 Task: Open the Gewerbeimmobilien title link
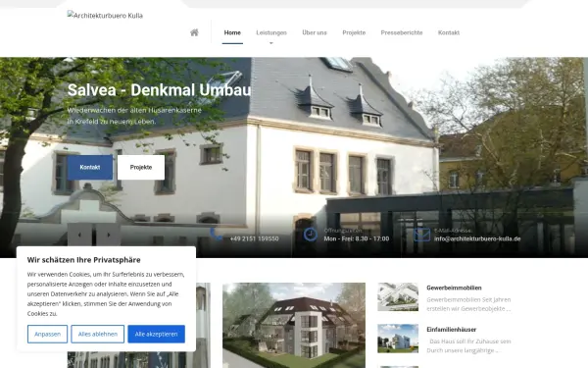click(454, 288)
